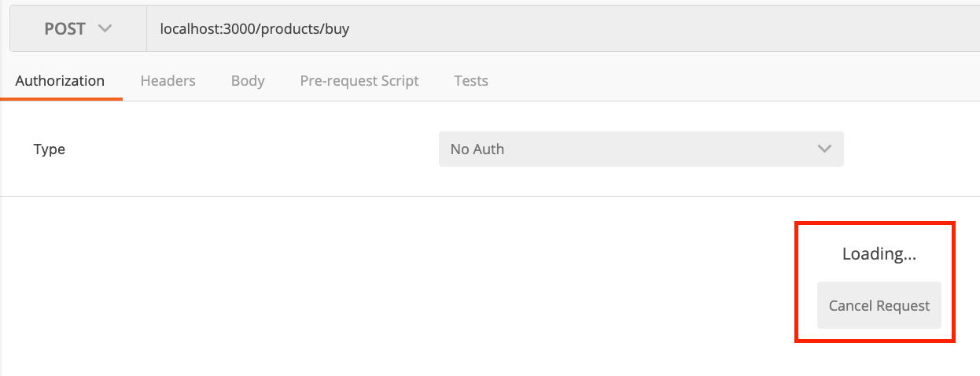
Task: Open the POST method dropdown
Action: [x=78, y=29]
